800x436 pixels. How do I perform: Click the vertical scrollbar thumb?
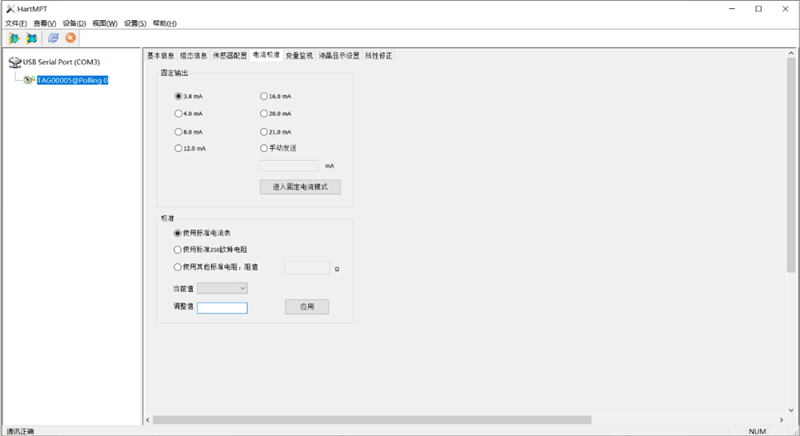[791, 166]
